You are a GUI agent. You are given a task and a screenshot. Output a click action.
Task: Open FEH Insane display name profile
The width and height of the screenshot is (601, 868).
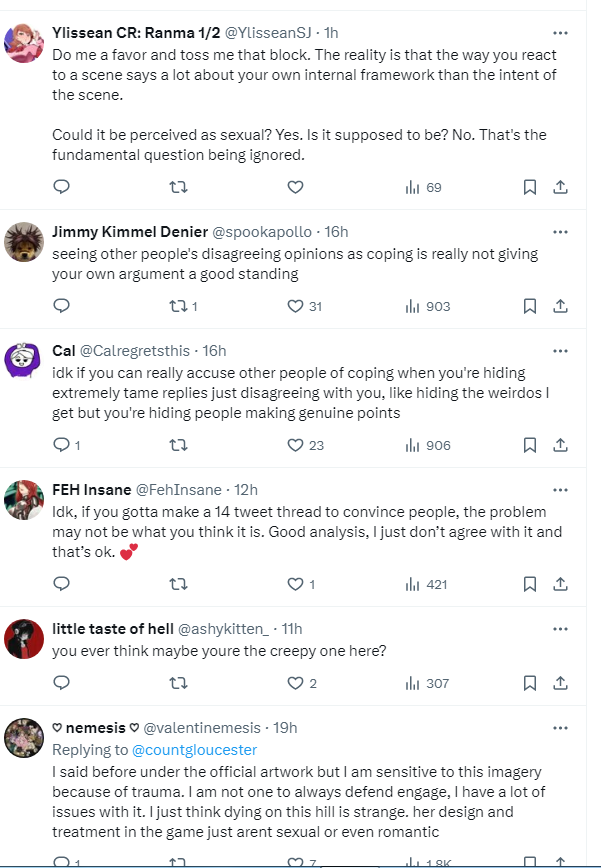pyautogui.click(x=91, y=490)
